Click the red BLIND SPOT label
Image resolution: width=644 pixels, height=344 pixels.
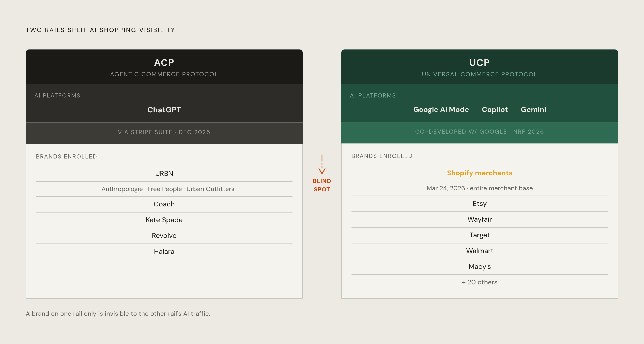coord(322,185)
